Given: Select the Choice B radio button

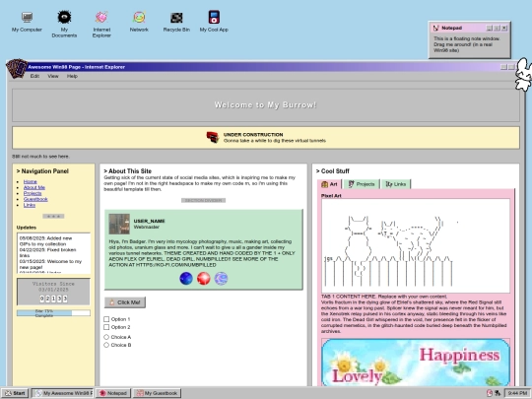Looking at the screenshot, I should (x=106, y=345).
